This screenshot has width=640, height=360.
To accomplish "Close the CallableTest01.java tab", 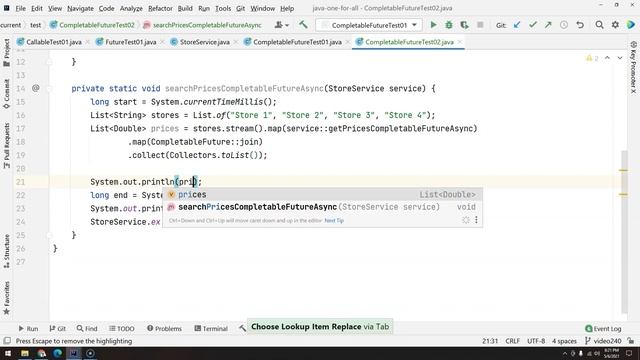I will tap(87, 42).
